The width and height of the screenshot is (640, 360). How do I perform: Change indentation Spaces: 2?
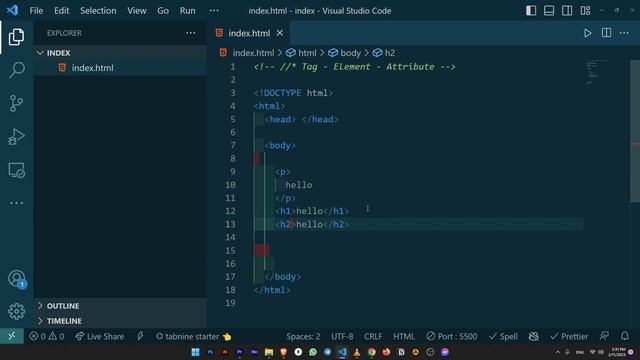tap(303, 336)
